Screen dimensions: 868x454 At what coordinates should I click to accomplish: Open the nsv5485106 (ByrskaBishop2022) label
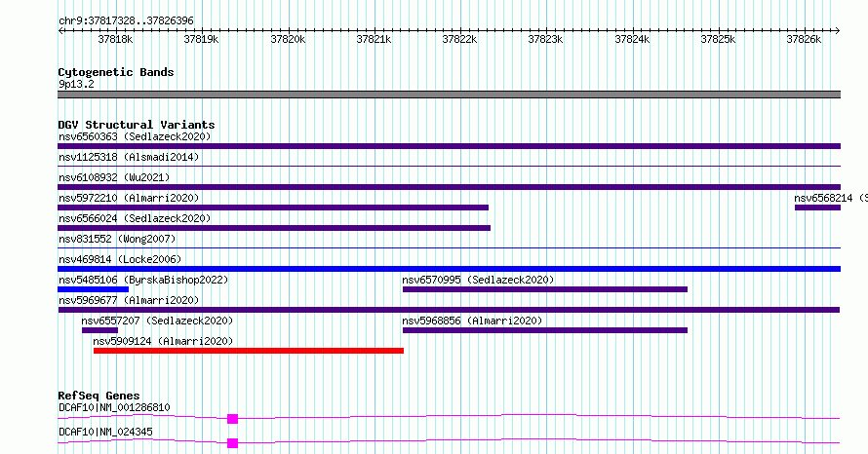(x=143, y=280)
